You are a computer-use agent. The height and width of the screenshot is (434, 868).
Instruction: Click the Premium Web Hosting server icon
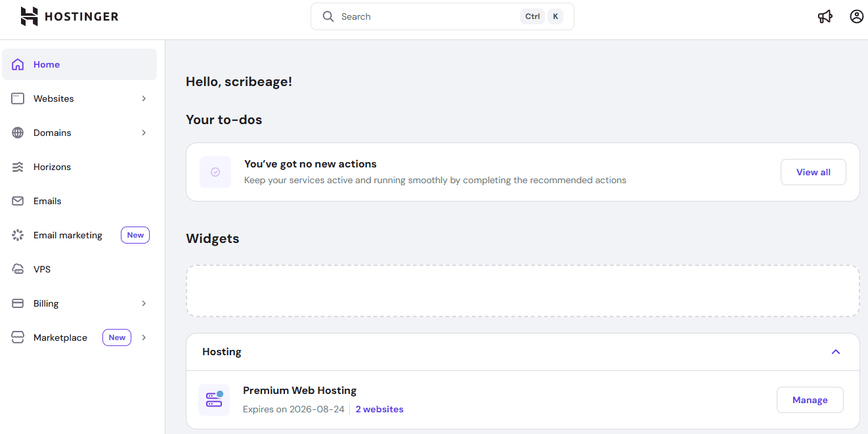pyautogui.click(x=214, y=400)
